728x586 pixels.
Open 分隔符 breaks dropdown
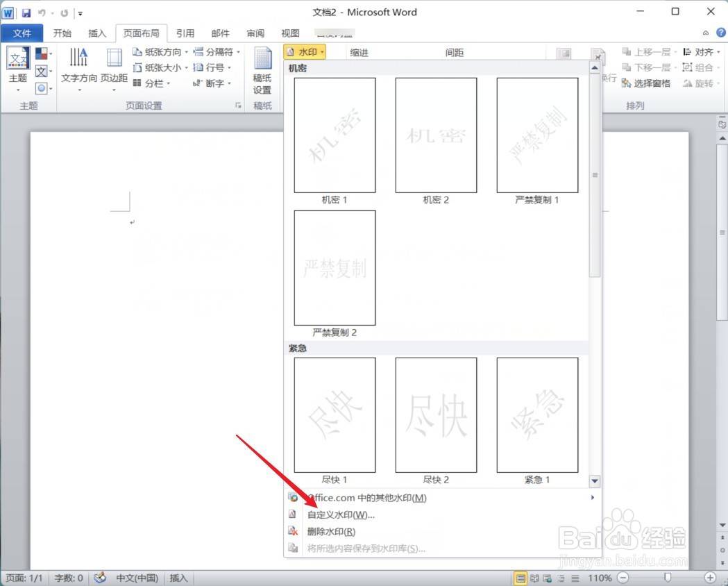point(217,52)
